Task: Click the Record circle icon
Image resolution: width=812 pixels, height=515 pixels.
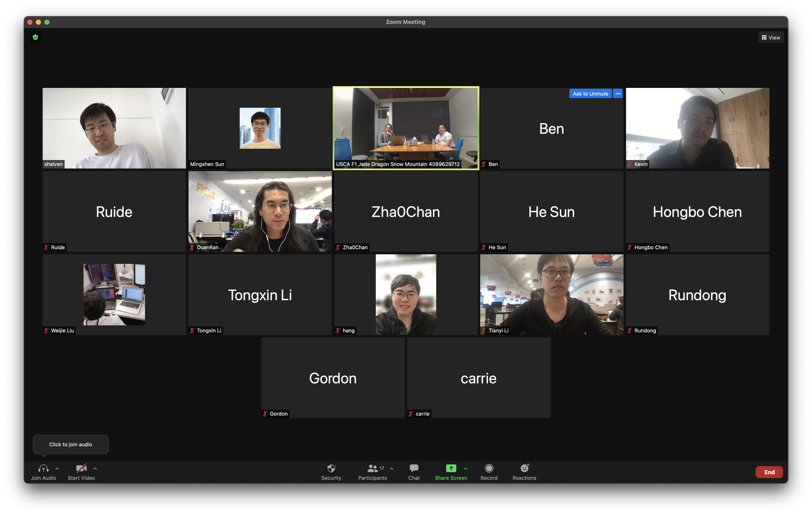Action: [489, 468]
